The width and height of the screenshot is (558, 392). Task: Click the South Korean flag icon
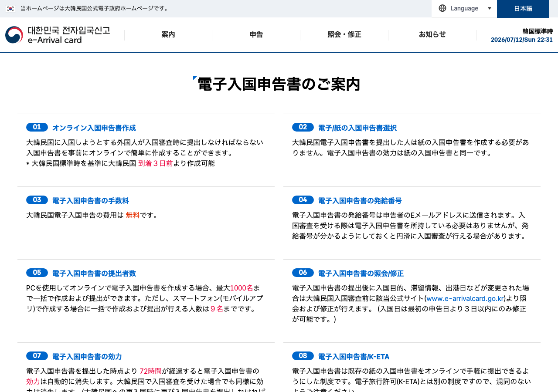coord(10,8)
